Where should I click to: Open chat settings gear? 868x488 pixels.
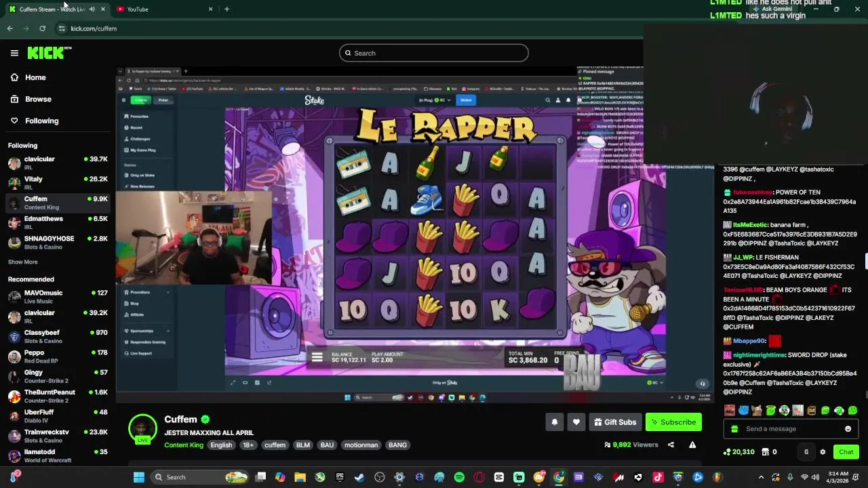pyautogui.click(x=823, y=452)
